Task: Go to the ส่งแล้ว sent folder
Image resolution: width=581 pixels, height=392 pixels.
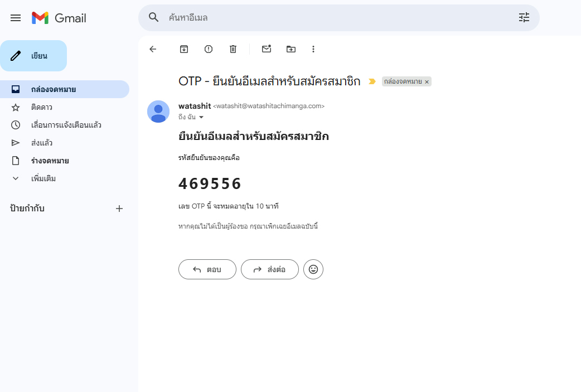Action: [42, 143]
